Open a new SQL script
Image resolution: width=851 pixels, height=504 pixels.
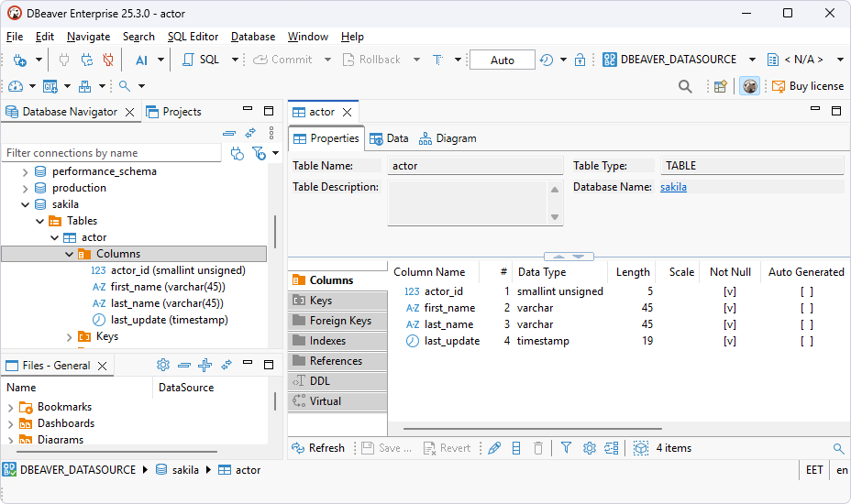[200, 60]
